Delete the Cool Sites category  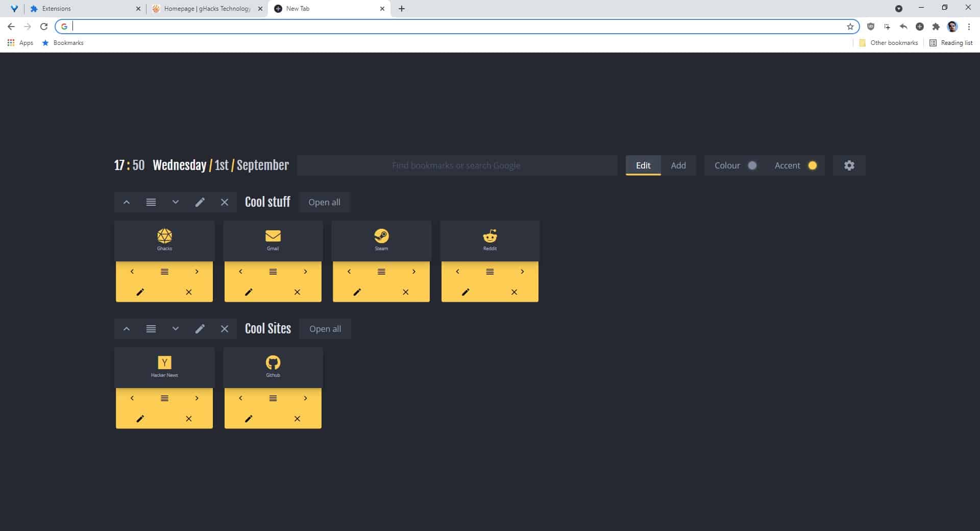click(x=225, y=328)
